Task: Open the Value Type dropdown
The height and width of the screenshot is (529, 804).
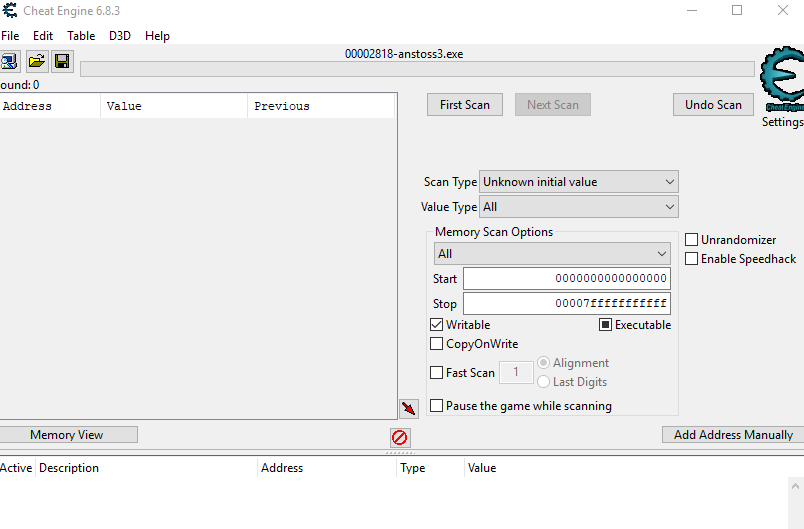Action: click(578, 207)
